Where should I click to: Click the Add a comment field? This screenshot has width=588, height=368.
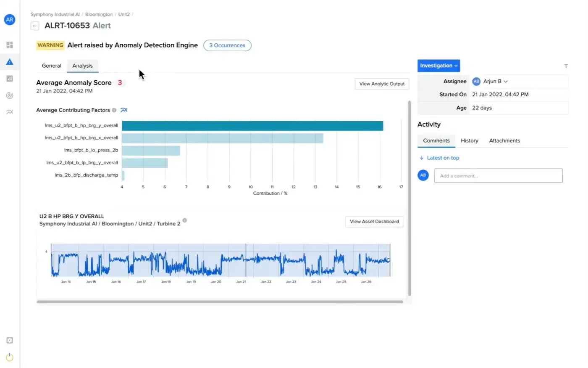click(x=498, y=176)
